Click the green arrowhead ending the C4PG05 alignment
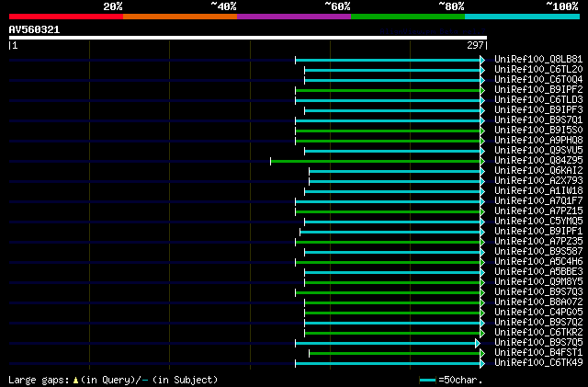Screen dimensions: 588x387 (482, 313)
